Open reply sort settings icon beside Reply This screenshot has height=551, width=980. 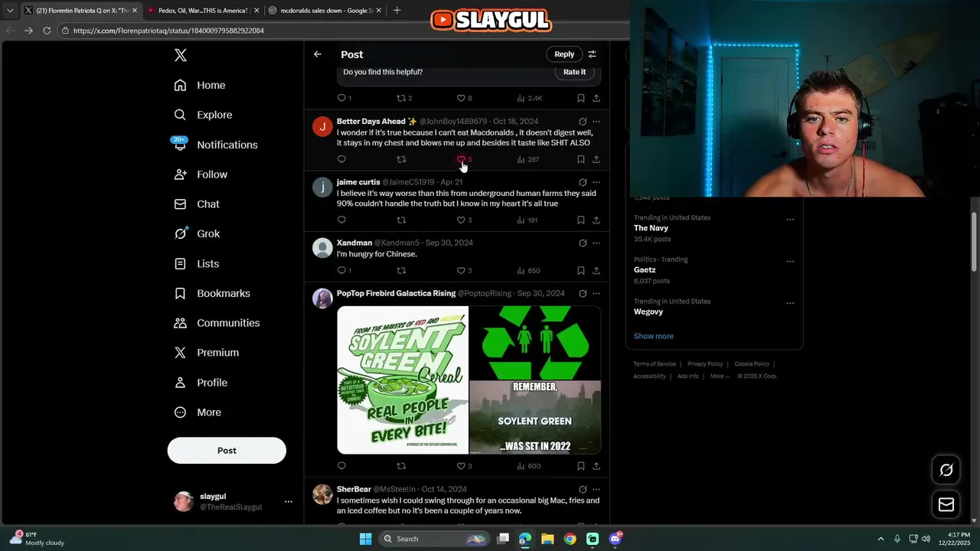(x=592, y=54)
